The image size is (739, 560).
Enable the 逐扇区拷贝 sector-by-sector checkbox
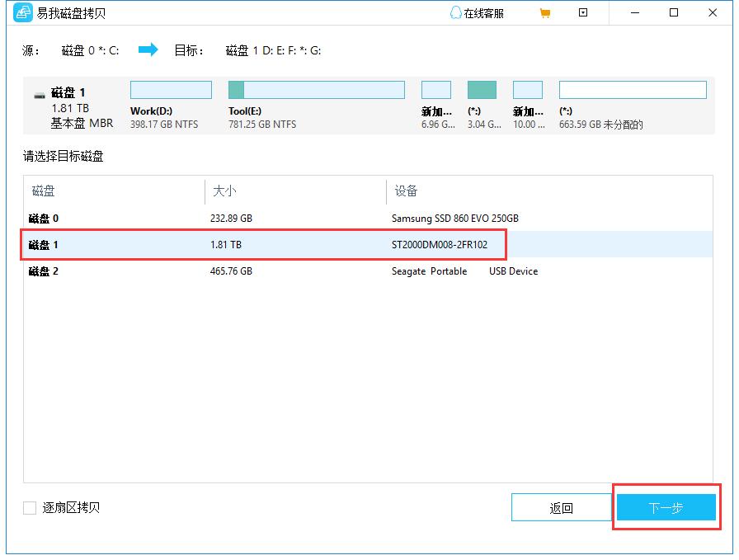[x=29, y=509]
